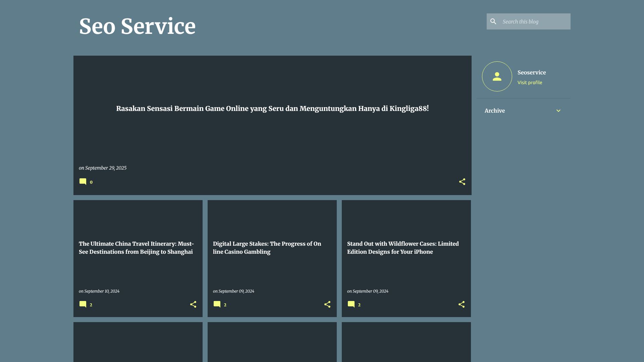This screenshot has width=644, height=362.
Task: Open the Digital Large Stakes post
Action: [267, 248]
